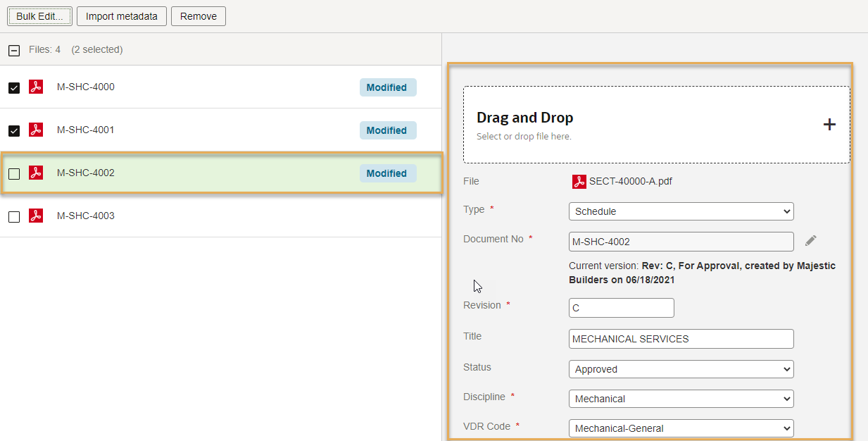Click the Title input field
Image resolution: width=868 pixels, height=441 pixels.
coord(680,339)
